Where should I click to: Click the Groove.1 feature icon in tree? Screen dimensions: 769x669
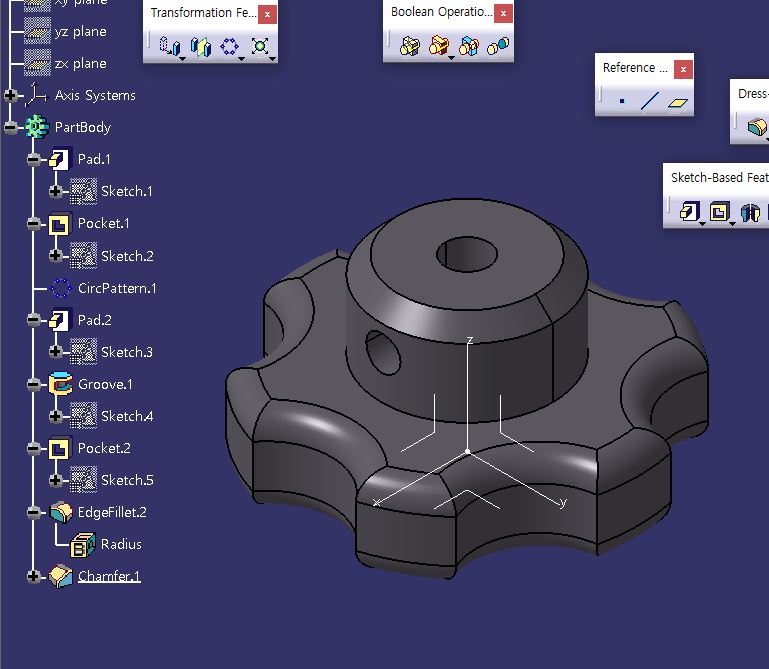coord(60,384)
